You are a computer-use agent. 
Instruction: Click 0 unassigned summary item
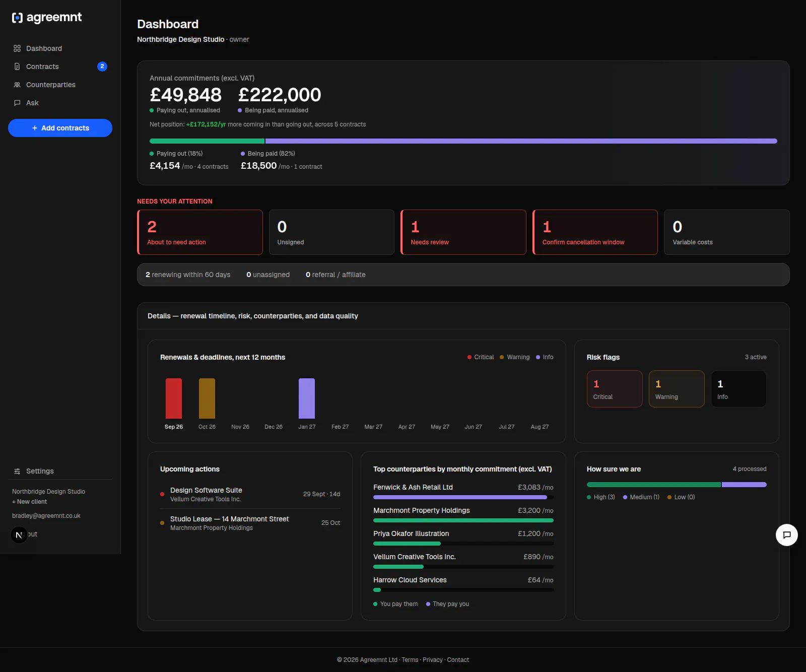tap(268, 275)
